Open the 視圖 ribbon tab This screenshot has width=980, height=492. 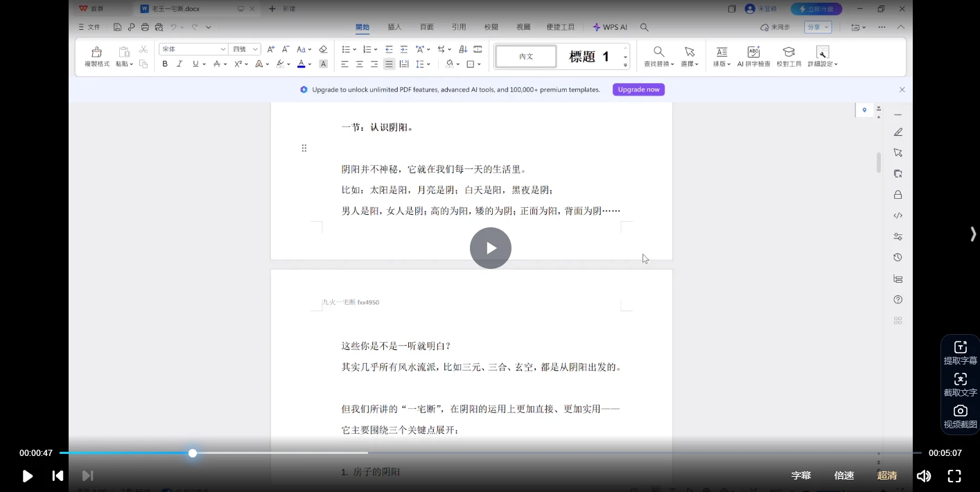point(523,27)
